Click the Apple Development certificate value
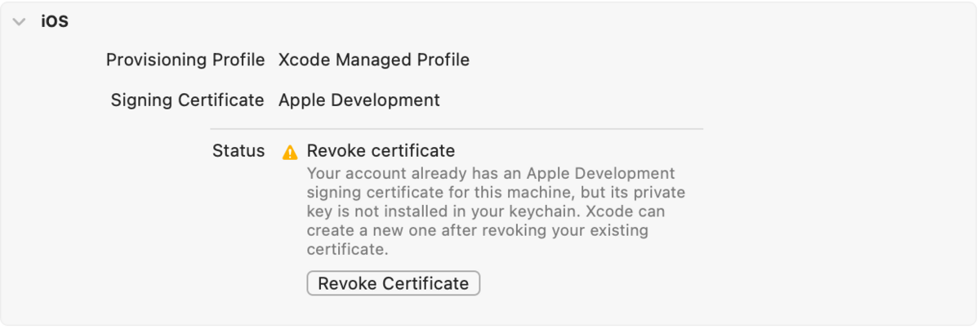 point(359,100)
